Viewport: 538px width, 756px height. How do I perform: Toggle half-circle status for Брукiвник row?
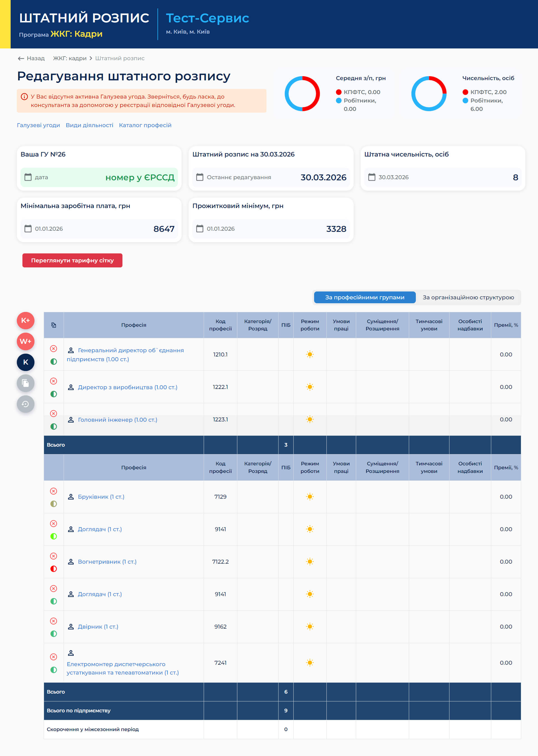(x=54, y=504)
